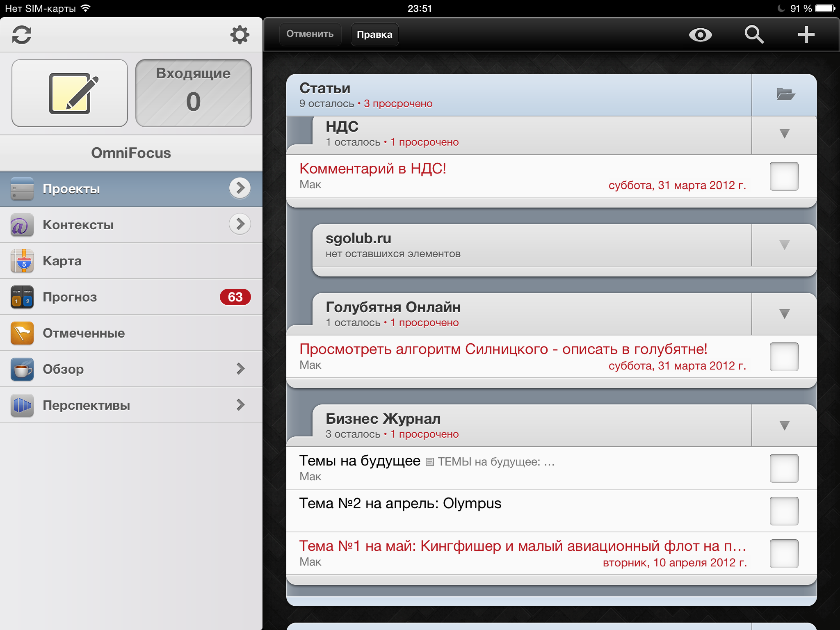Open view options with the eye icon

[x=700, y=35]
